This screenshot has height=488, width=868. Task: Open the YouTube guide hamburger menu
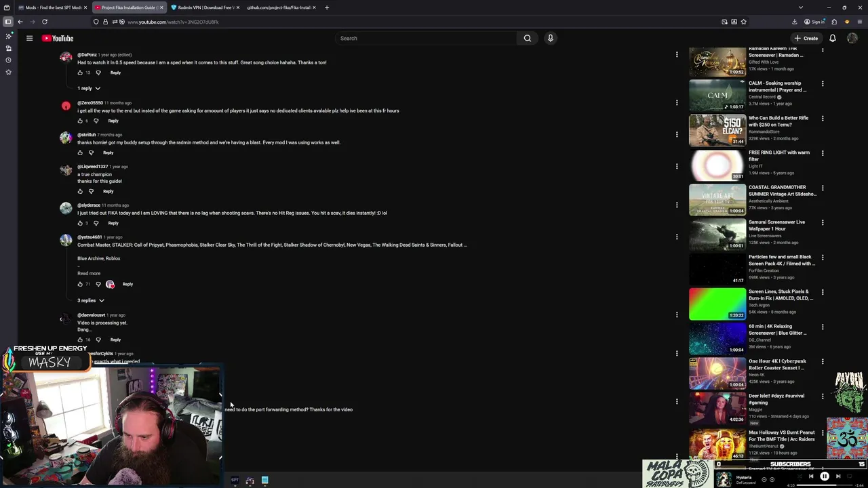30,39
